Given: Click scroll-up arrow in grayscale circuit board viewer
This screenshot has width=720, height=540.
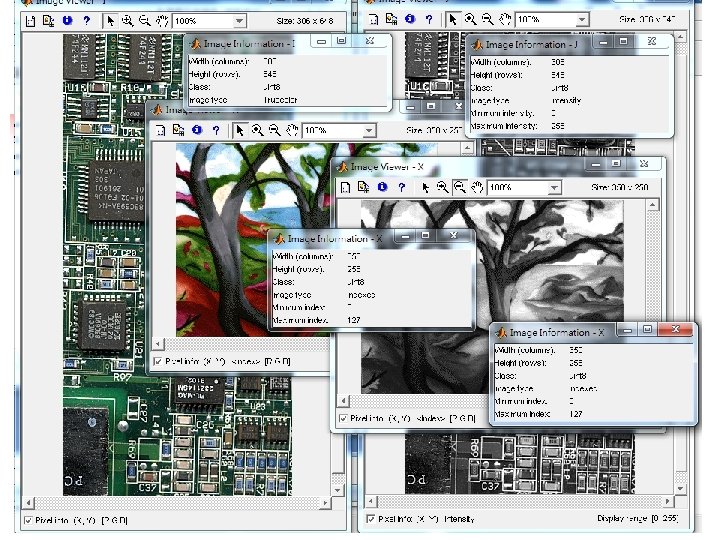Looking at the screenshot, I should [681, 36].
